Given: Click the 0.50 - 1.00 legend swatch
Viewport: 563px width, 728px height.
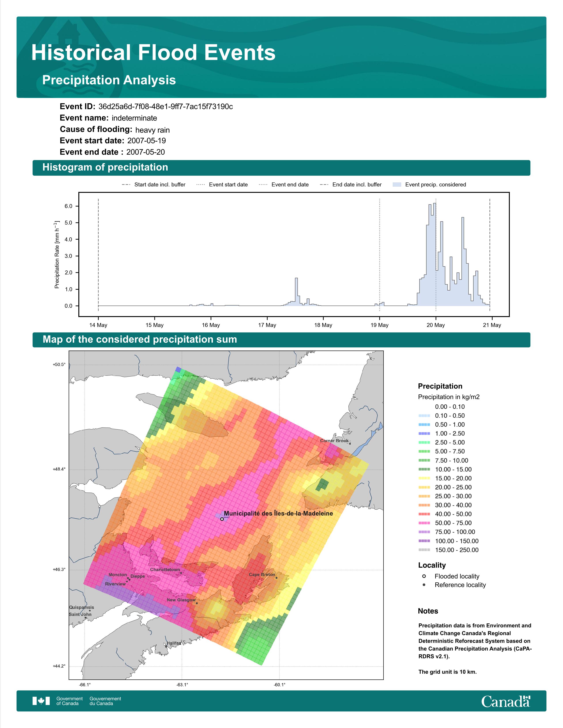Looking at the screenshot, I should [424, 425].
